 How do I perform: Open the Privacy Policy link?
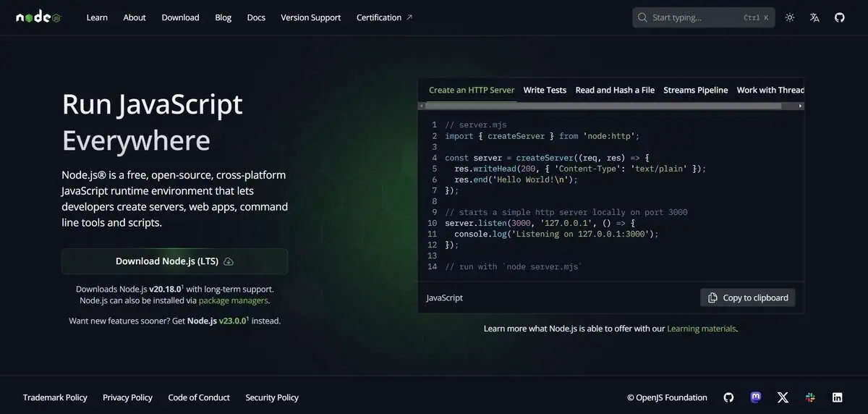[127, 397]
